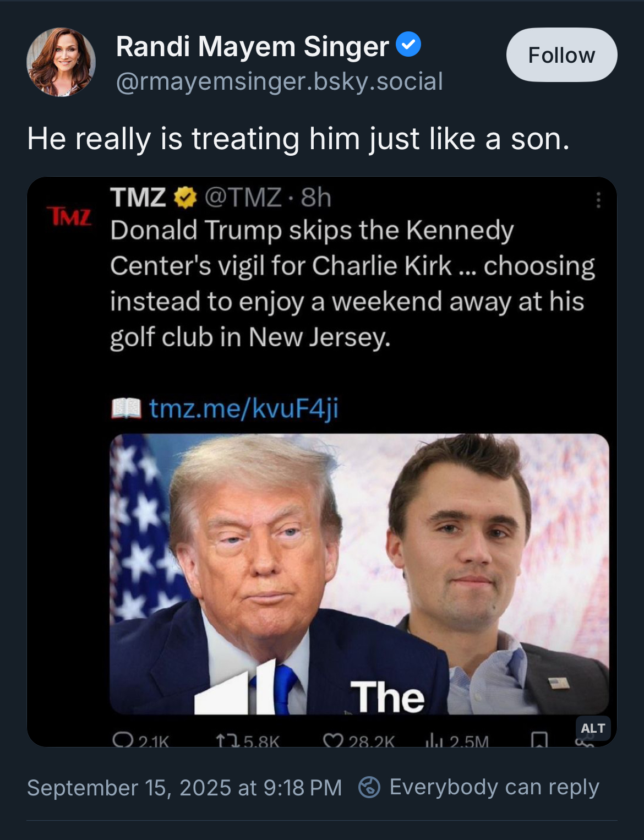
Task: Click the red TMZ logo
Action: click(69, 216)
